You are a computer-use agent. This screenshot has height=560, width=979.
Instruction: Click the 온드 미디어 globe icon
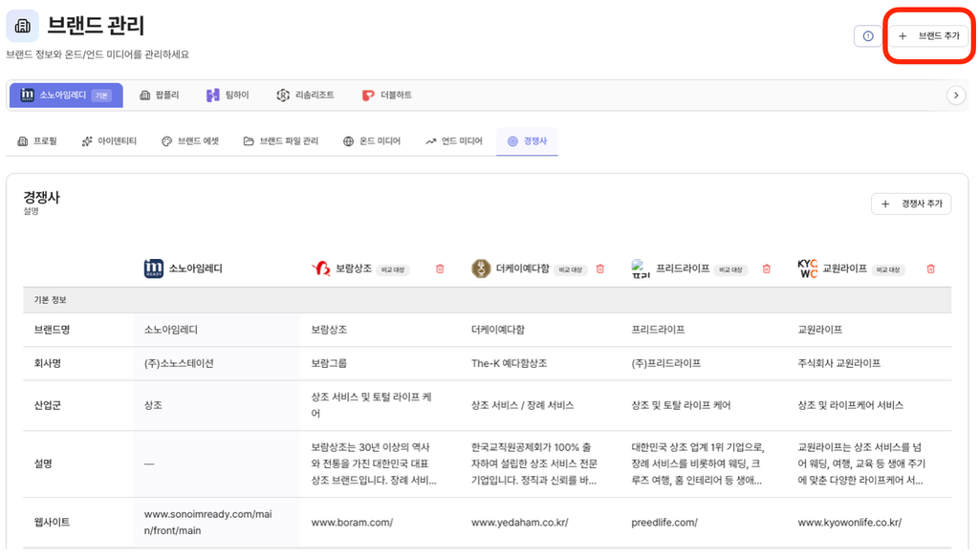point(348,141)
